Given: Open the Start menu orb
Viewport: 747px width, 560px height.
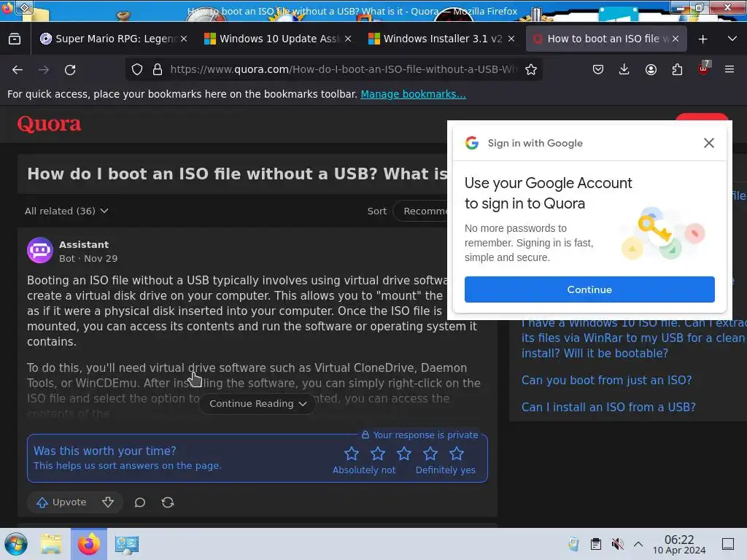Looking at the screenshot, I should [16, 544].
